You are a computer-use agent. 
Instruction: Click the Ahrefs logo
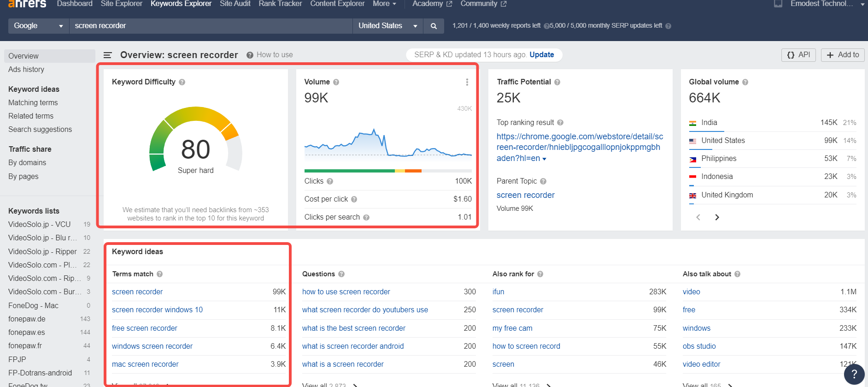click(27, 4)
